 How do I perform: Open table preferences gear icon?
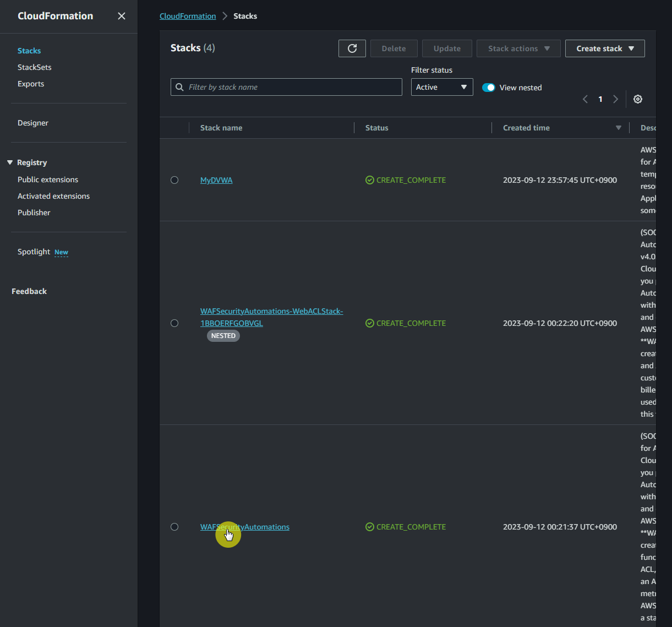638,99
